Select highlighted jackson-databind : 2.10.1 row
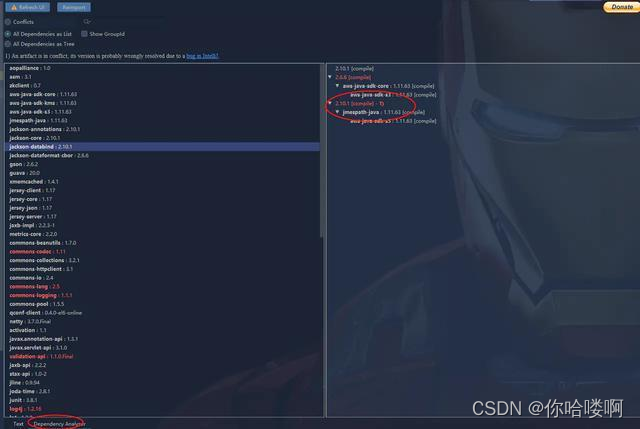 (x=162, y=147)
